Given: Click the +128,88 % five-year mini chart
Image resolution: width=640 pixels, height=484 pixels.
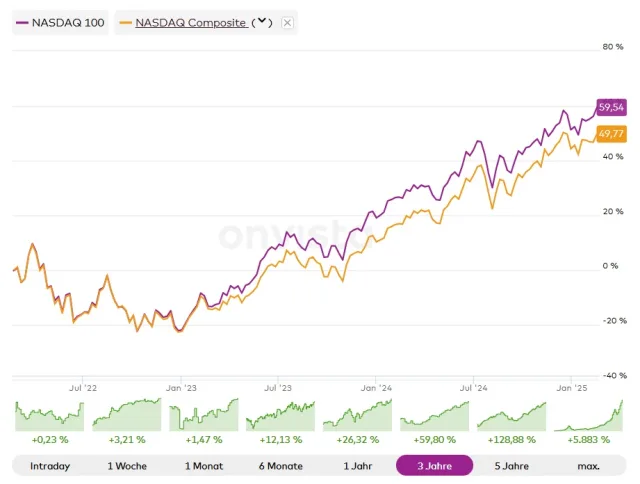Looking at the screenshot, I should [x=511, y=415].
